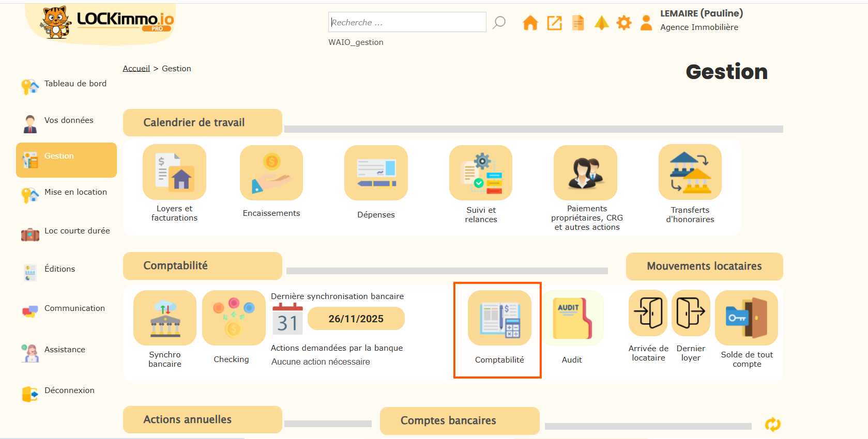Focus the Recherche search field
Screen dimensions: 868x439
[x=407, y=22]
